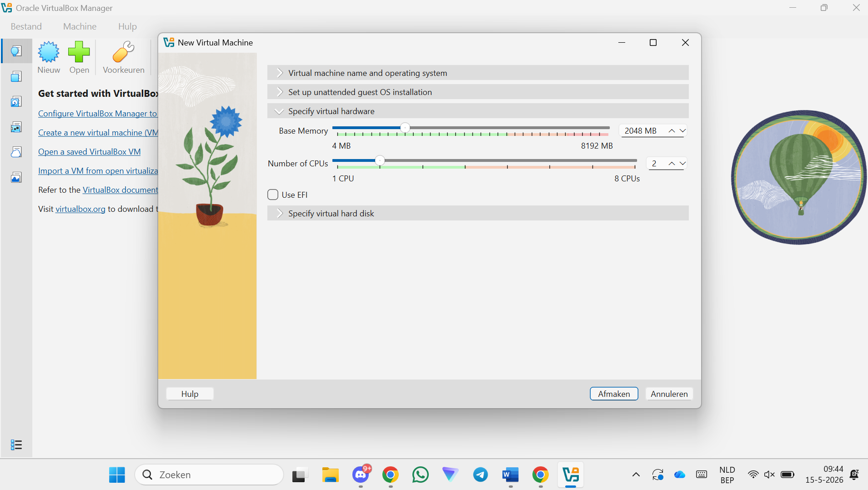
Task: Open the Media disk tool in the sidebar
Action: 16,101
